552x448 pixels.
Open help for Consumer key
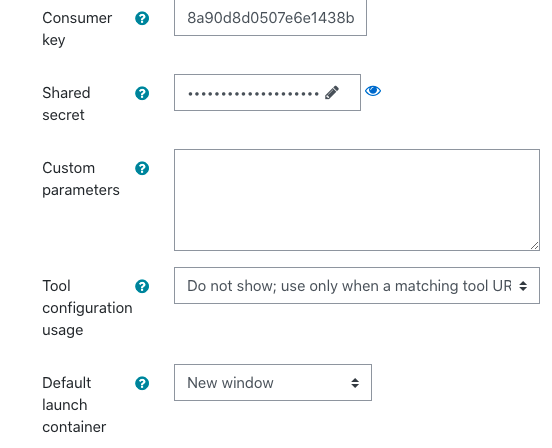pos(142,18)
